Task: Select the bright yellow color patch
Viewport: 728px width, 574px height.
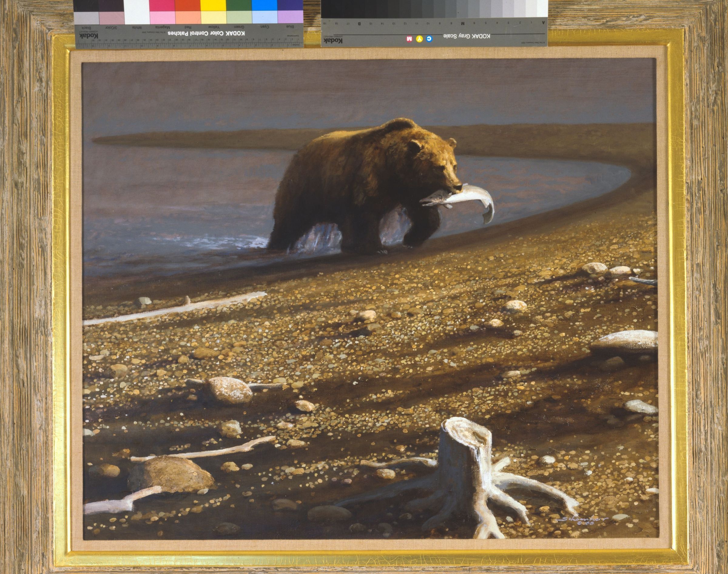Action: pos(213,5)
